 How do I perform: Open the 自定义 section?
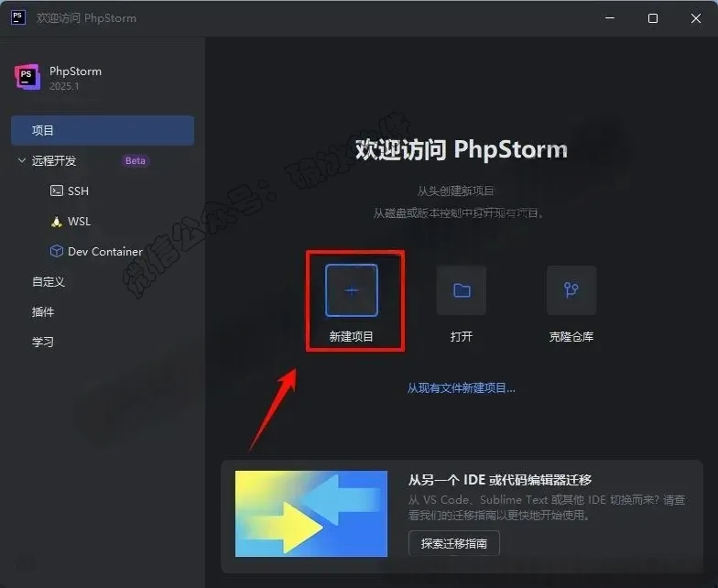pyautogui.click(x=48, y=282)
